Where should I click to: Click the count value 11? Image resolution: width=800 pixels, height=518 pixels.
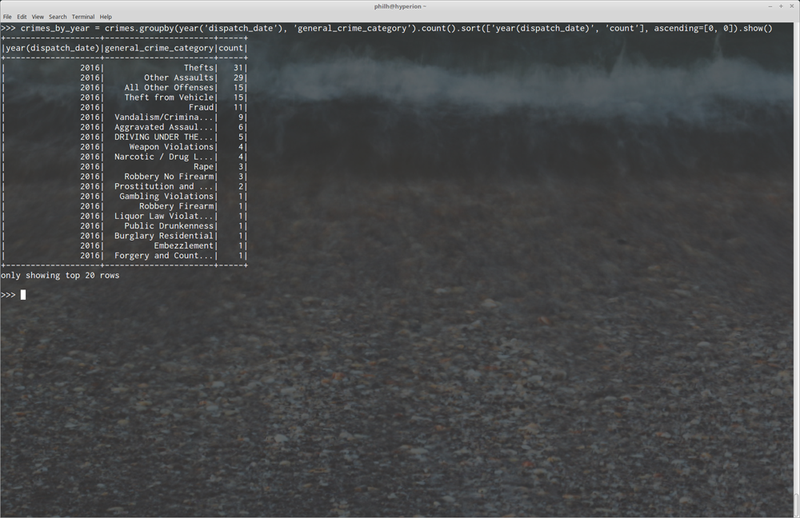click(238, 107)
